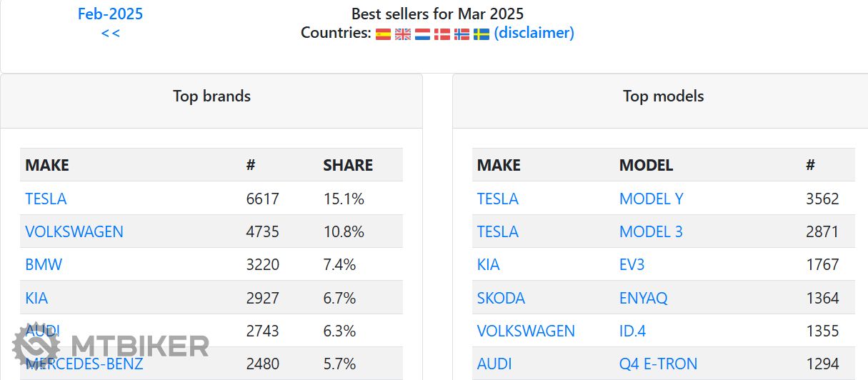Click the United Kingdom flag icon
868x380 pixels.
[x=403, y=34]
